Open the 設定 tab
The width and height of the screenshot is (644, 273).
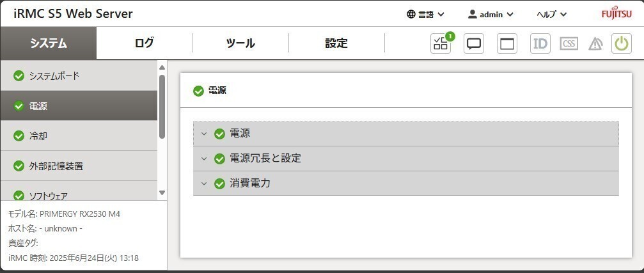(x=336, y=43)
